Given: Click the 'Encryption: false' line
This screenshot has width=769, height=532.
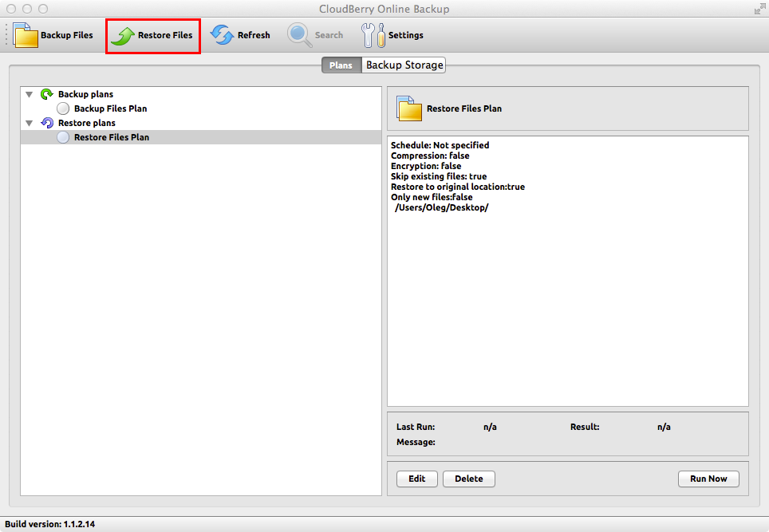Looking at the screenshot, I should tap(426, 166).
